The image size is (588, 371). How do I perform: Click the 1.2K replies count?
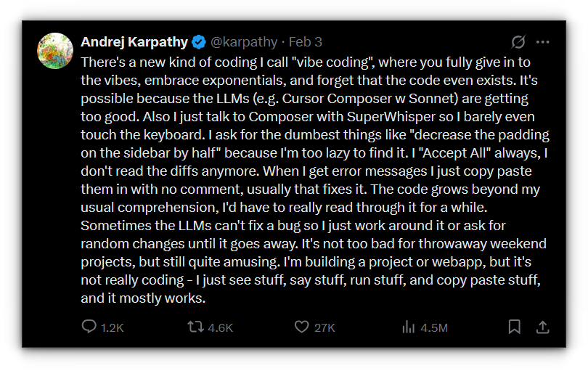coord(113,328)
